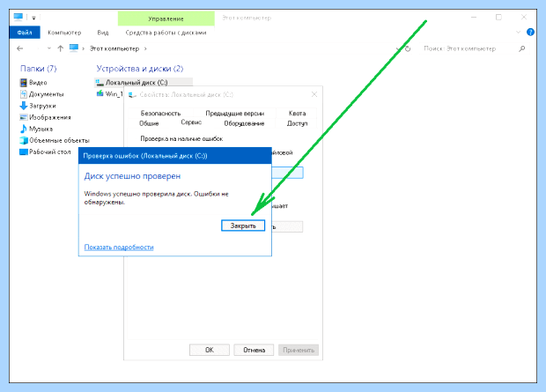The height and width of the screenshot is (392, 546).
Task: Click the greyed Применить button
Action: tap(299, 350)
